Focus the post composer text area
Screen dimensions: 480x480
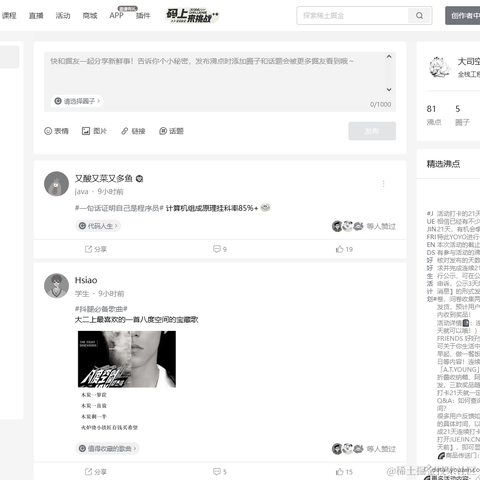[215, 73]
